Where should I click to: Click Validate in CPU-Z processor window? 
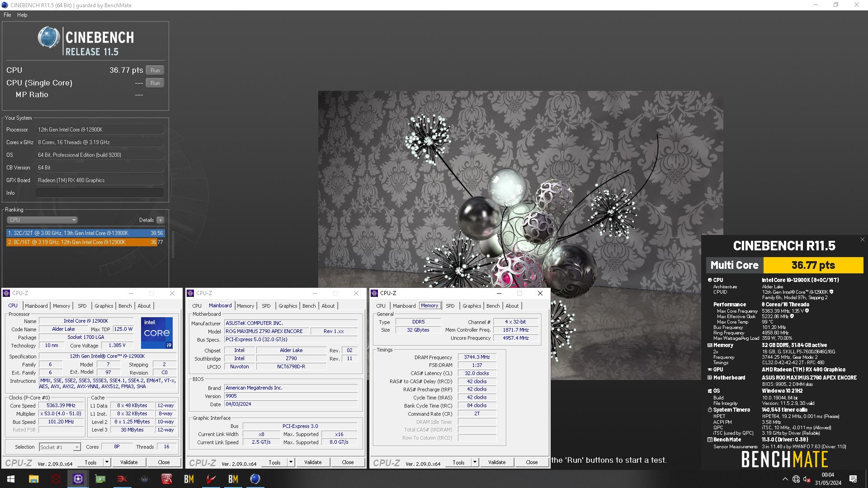point(129,462)
